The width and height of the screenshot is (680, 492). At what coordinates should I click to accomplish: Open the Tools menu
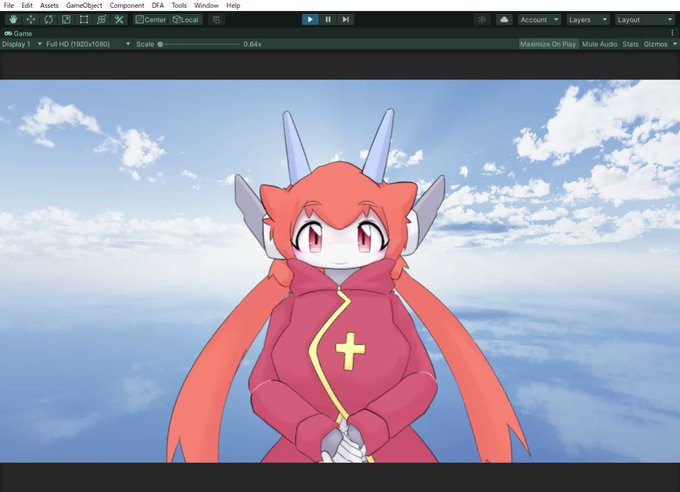[x=179, y=5]
